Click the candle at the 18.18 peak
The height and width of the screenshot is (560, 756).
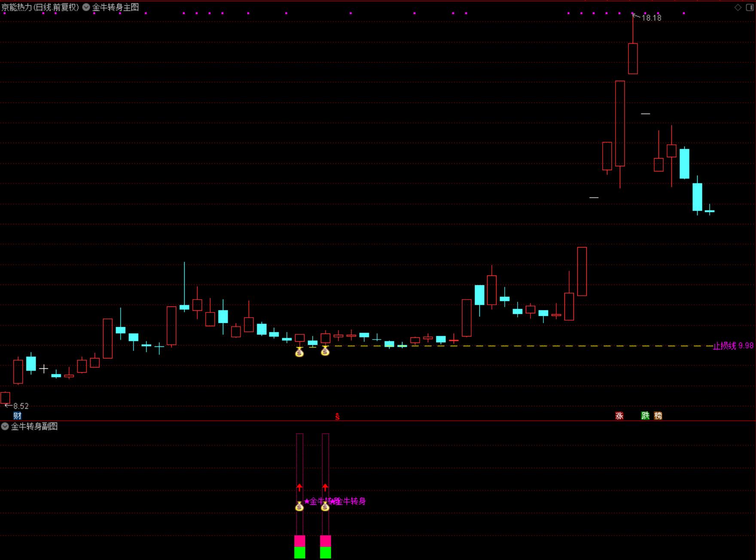[x=633, y=58]
